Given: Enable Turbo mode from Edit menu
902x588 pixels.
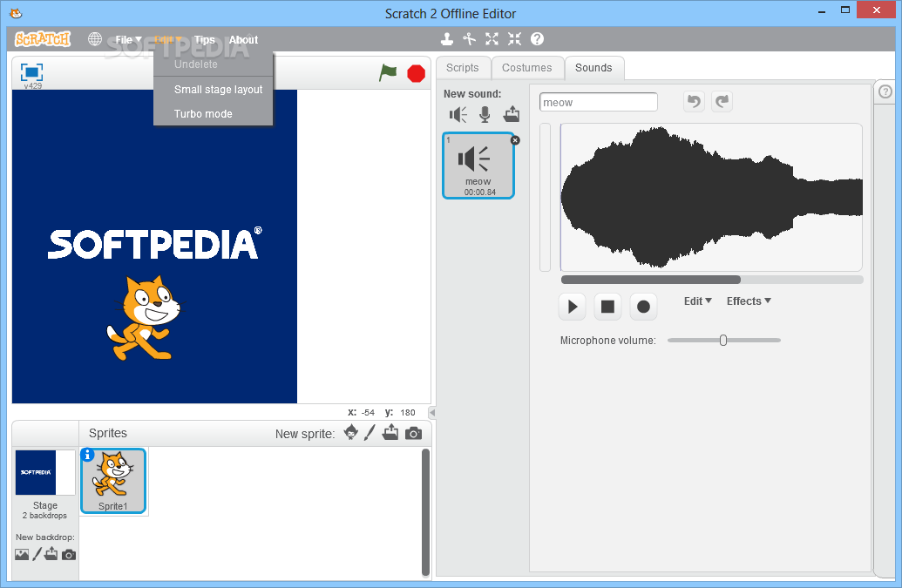Looking at the screenshot, I should click(x=213, y=113).
